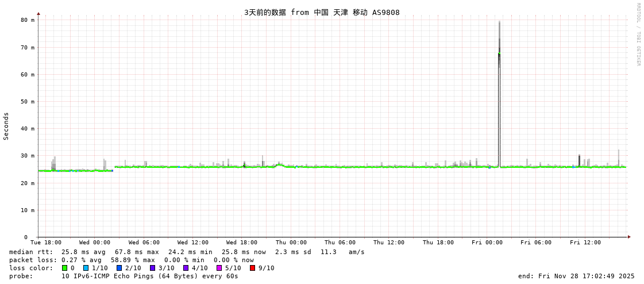Viewport: 644px width, 284px height.
Task: Click the arrow at the right end of the X axis
Action: click(629, 237)
